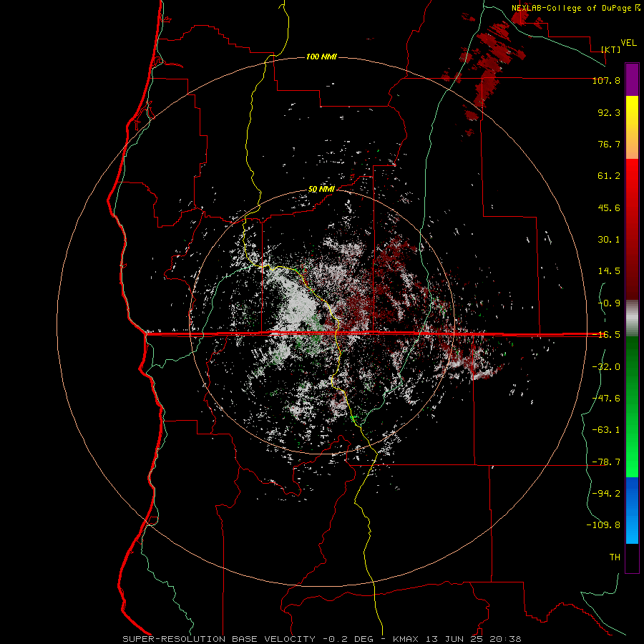
Task: Click the -16.5 velocity scale value
Action: [x=606, y=335]
